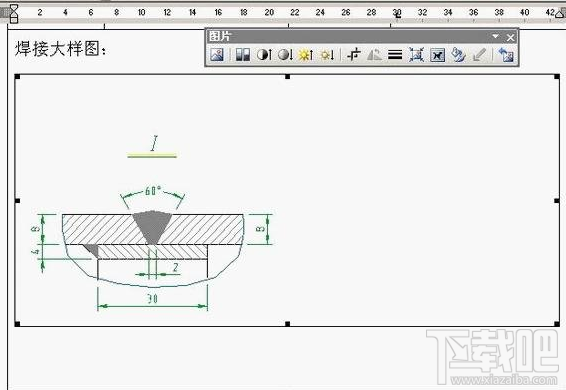Open the Color image control button
Screen dimensions: 566x390
pos(243,55)
